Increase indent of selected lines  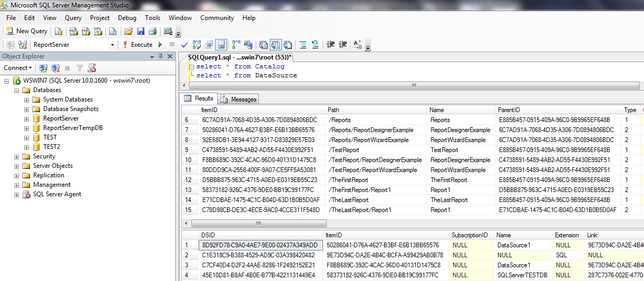tap(343, 45)
